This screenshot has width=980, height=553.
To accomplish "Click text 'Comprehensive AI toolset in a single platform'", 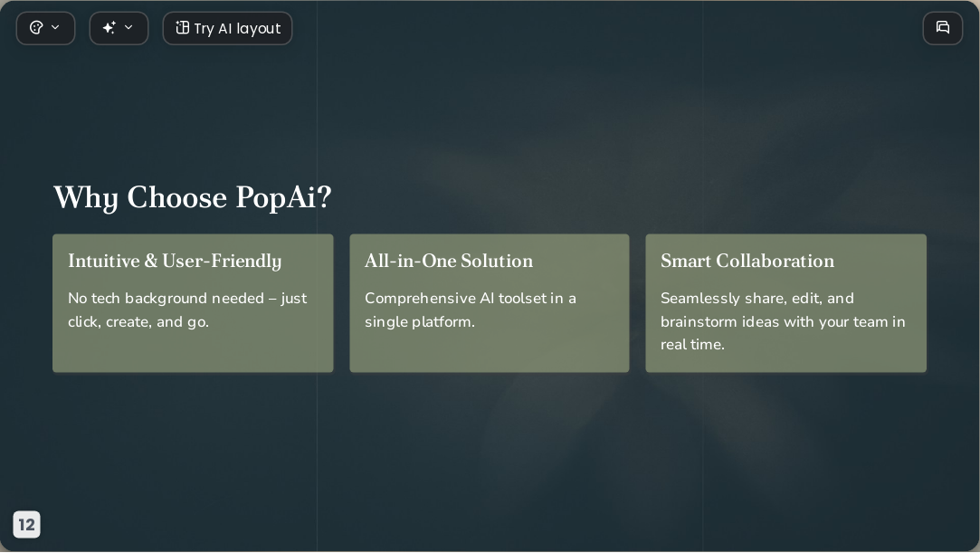I will (x=470, y=310).
